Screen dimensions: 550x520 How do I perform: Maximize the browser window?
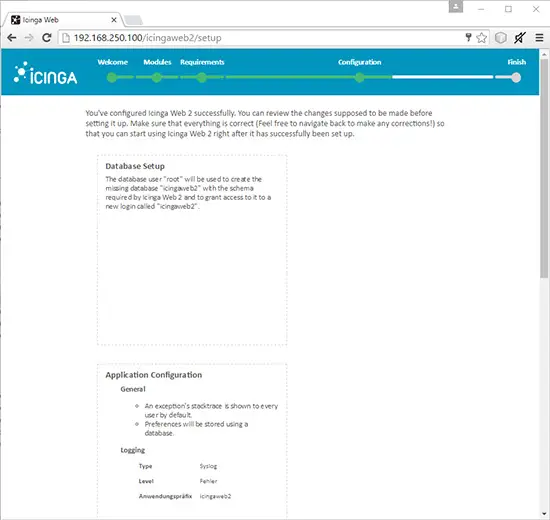pyautogui.click(x=508, y=9)
